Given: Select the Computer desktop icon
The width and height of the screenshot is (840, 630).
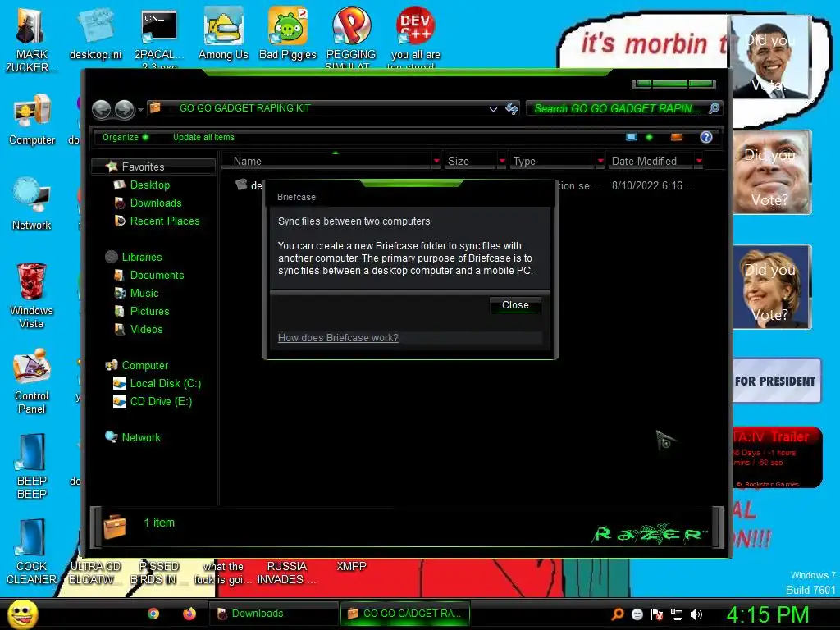Looking at the screenshot, I should pos(32,120).
